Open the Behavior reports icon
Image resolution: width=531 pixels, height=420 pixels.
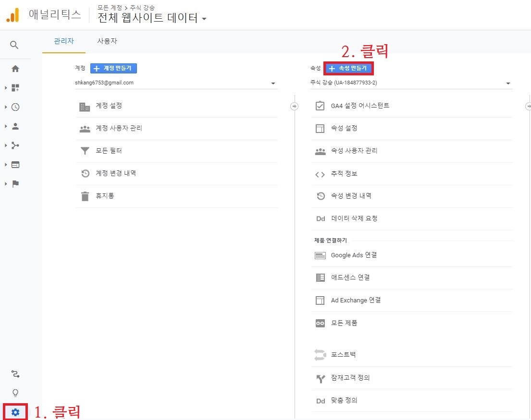pos(16,165)
